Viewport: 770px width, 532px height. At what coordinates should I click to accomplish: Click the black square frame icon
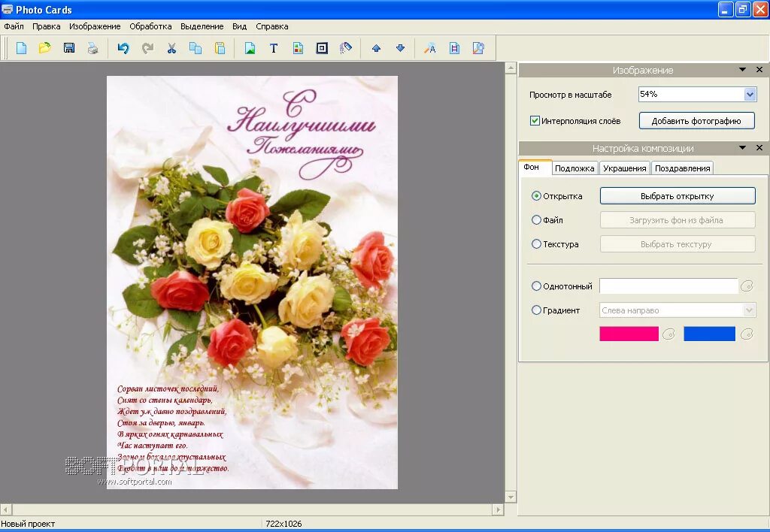pos(322,48)
